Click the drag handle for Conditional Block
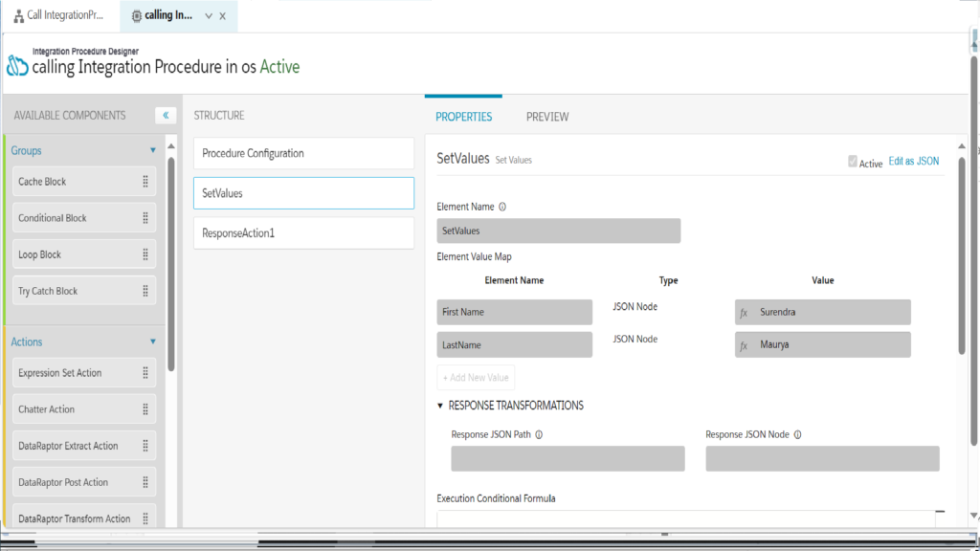The image size is (980, 551). point(145,218)
